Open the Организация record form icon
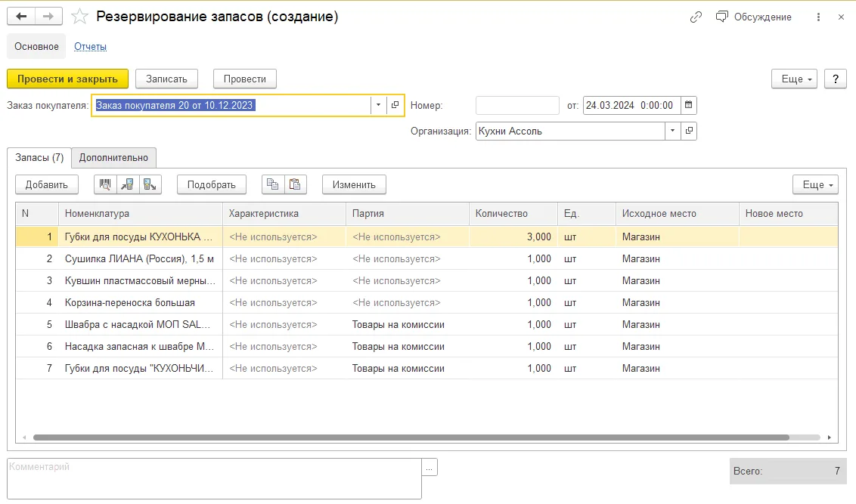The width and height of the screenshot is (856, 504). [689, 131]
